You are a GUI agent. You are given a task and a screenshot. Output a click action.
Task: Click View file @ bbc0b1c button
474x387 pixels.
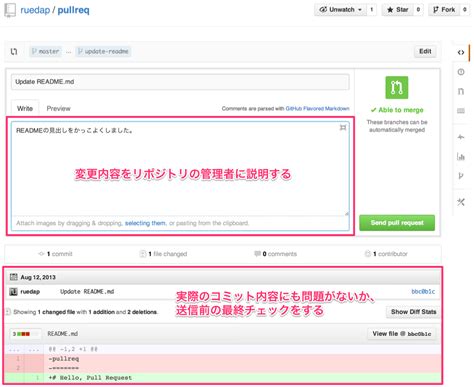[402, 334]
